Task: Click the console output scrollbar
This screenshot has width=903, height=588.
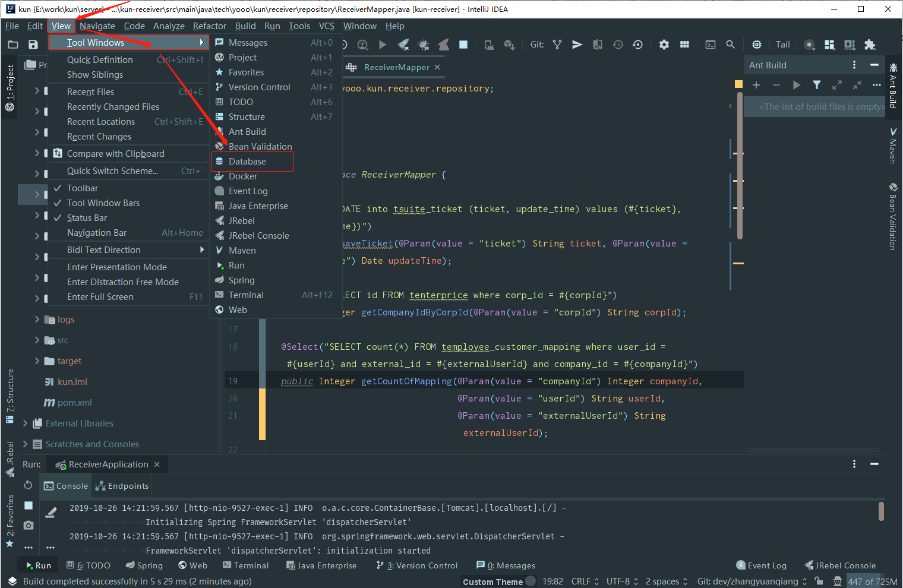Action: 881,511
